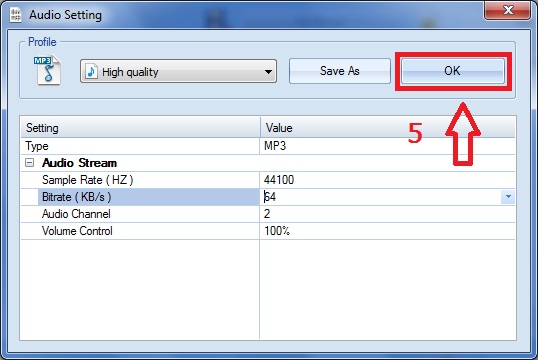Viewport: 538px width, 360px height.
Task: Close the Audio Setting dialog
Action: tap(508, 10)
